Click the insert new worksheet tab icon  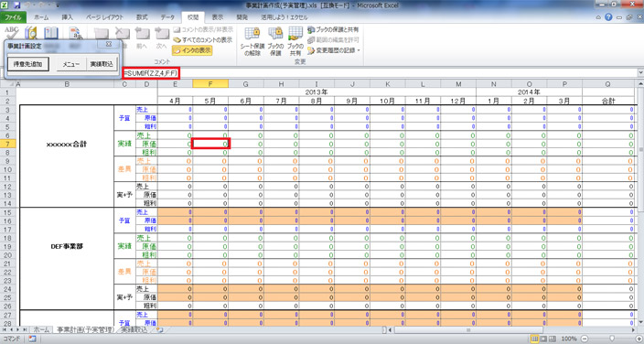point(159,329)
